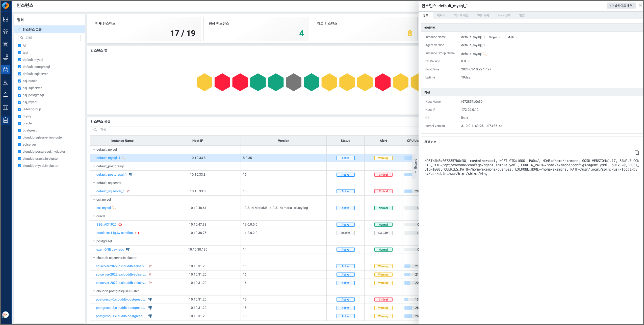Toggle the All instance groups checkbox

[20, 46]
